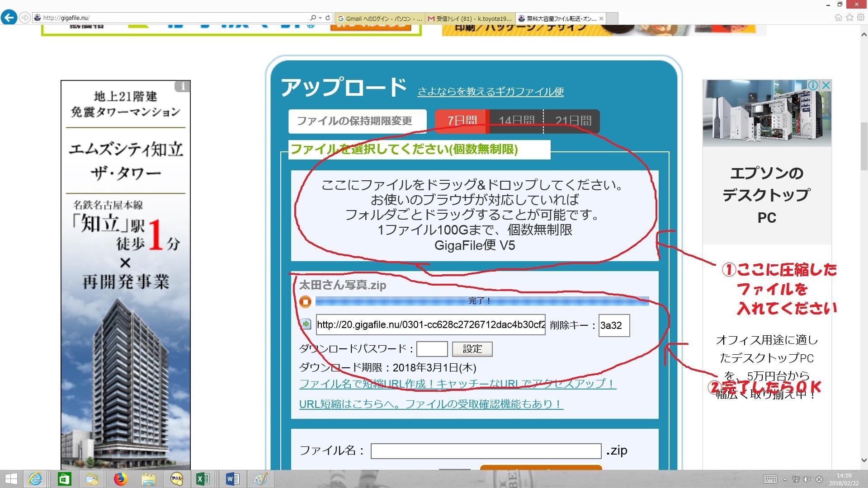Open File Explorer from the taskbar
The height and width of the screenshot is (488, 868).
coord(148,479)
